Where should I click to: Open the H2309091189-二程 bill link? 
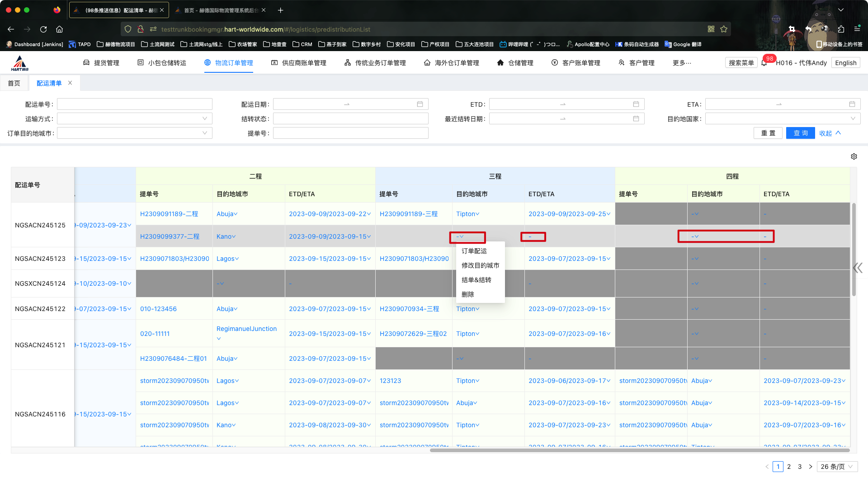click(x=169, y=214)
